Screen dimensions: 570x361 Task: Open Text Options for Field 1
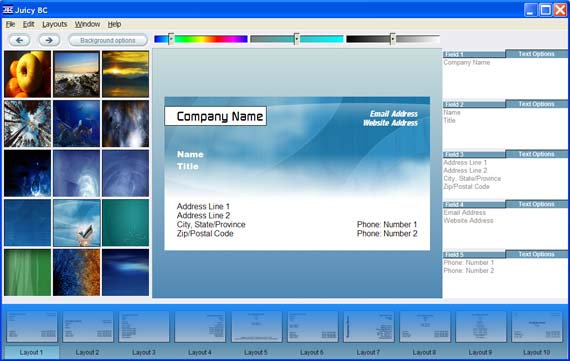point(536,54)
